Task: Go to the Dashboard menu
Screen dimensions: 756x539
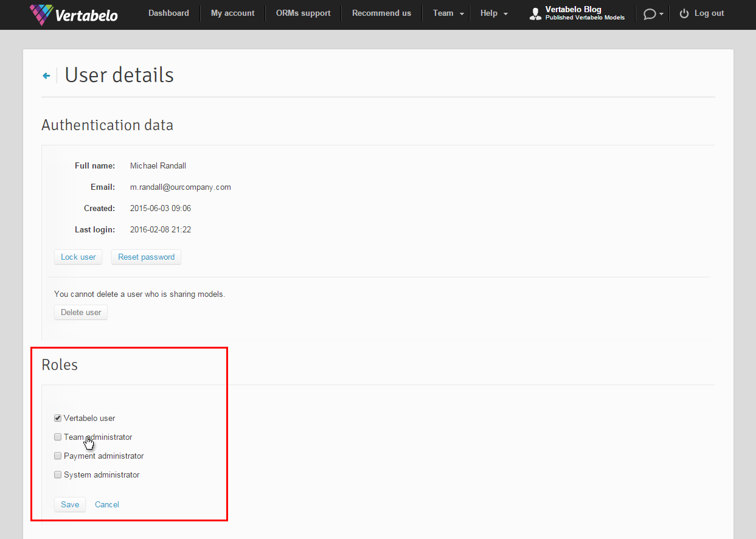Action: click(x=168, y=13)
